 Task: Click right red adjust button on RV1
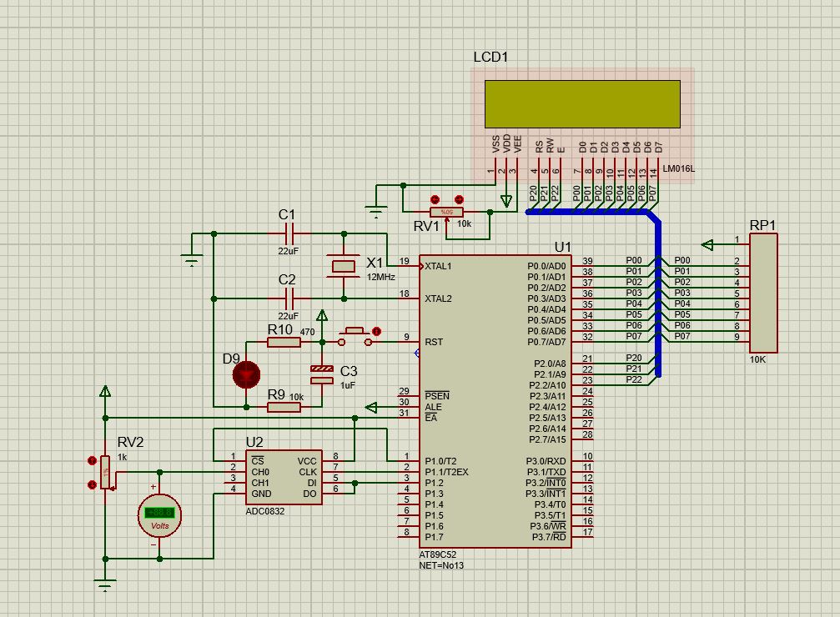tap(459, 200)
